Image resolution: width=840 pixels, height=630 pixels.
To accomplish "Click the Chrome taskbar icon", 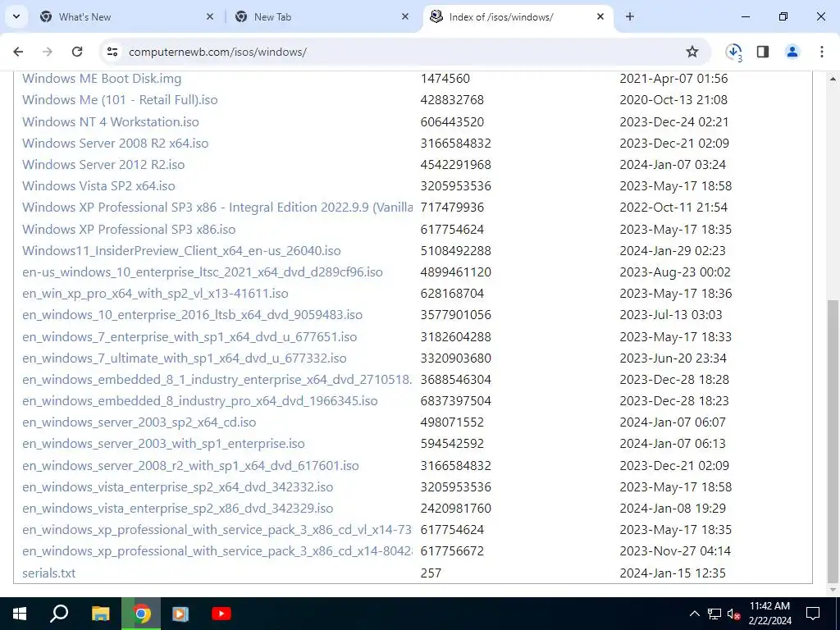I will tap(141, 614).
